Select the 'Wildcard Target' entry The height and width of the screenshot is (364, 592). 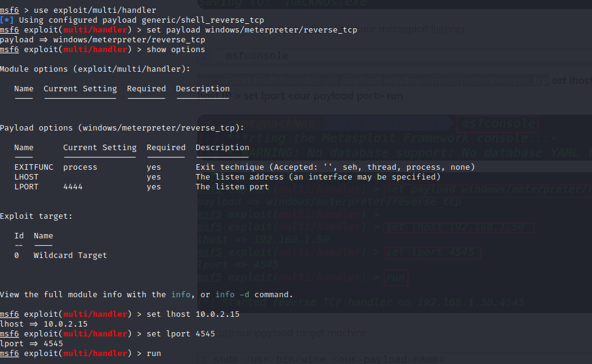tap(70, 256)
